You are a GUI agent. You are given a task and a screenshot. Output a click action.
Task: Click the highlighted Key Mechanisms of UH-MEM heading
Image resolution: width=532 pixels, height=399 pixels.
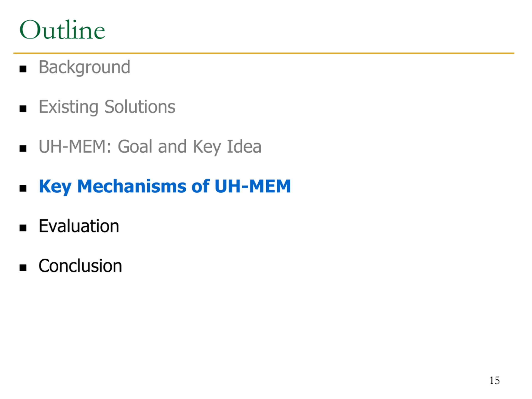[x=165, y=187]
